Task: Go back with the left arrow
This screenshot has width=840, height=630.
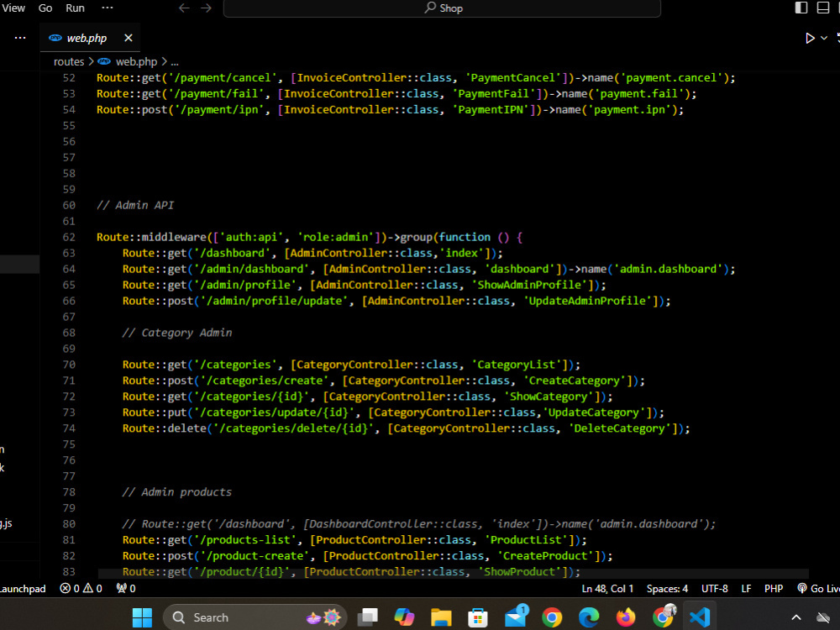Action: click(x=184, y=8)
